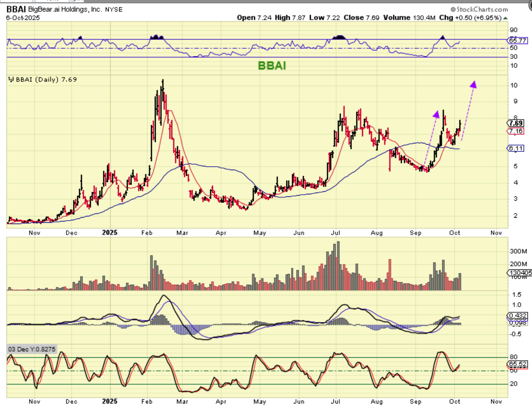Click the tall purple dashed arrow's arrowhead
532x406 pixels.
click(x=473, y=84)
